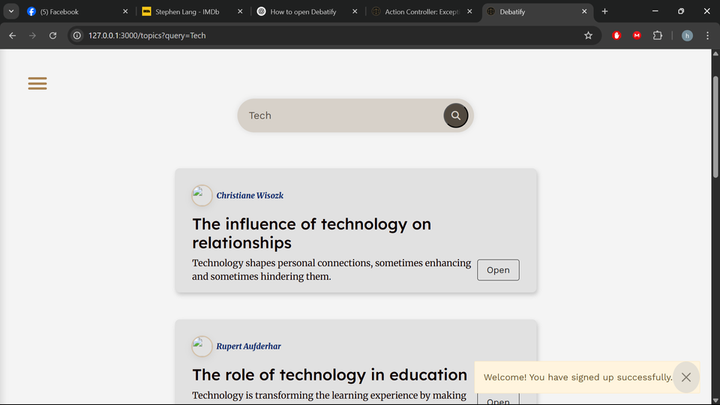
Task: Click Christiane Wisozk's avatar
Action: [x=202, y=195]
